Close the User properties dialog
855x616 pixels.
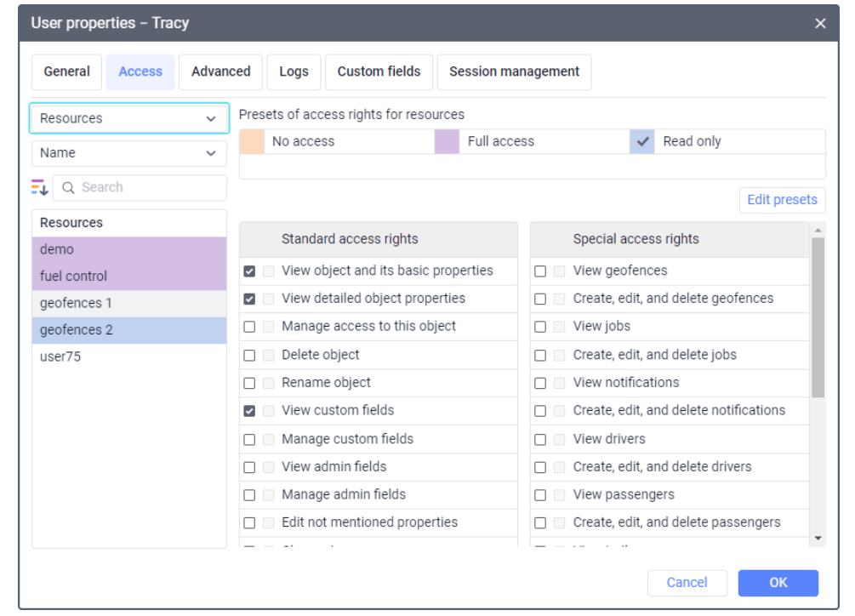[820, 24]
